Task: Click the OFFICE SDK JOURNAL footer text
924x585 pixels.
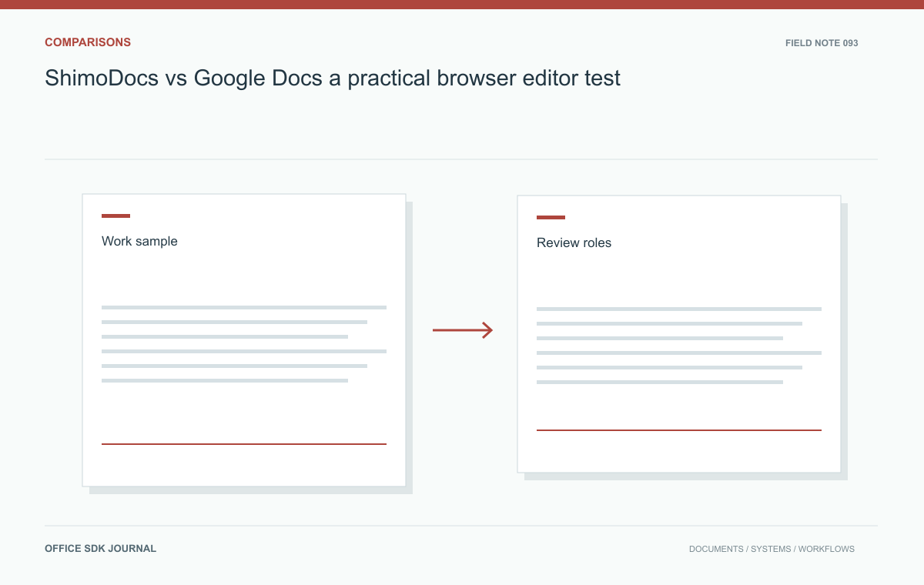Action: [100, 549]
